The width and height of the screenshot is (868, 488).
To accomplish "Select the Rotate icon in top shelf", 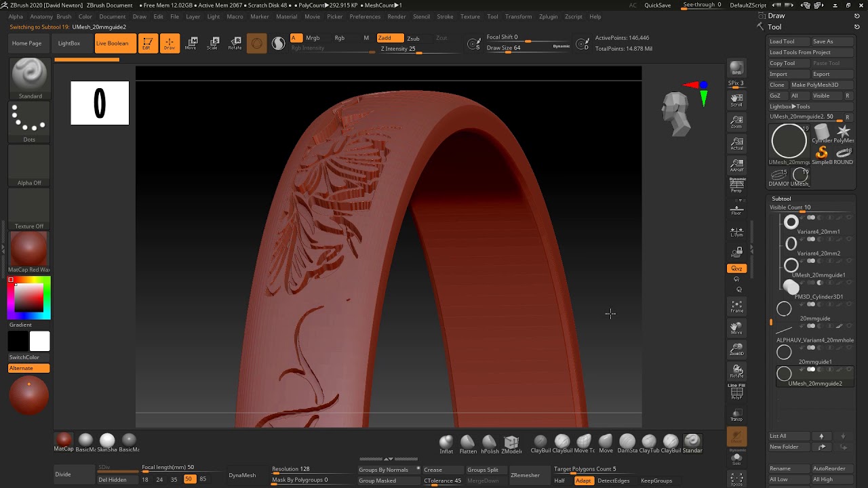I will click(x=235, y=43).
